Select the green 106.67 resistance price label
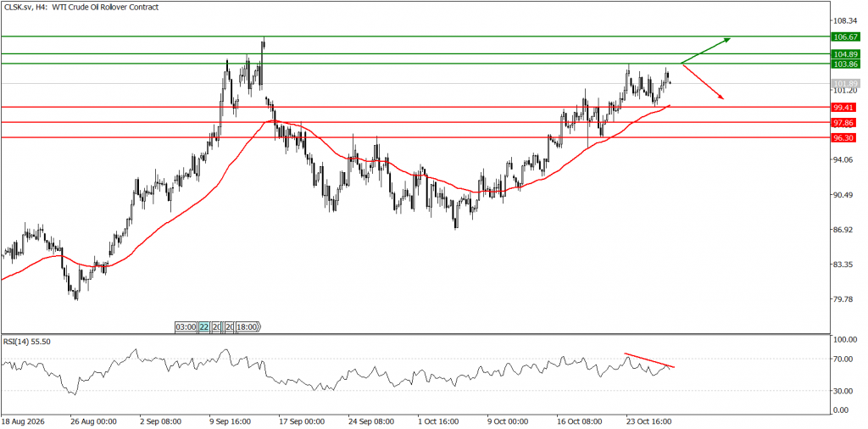The height and width of the screenshot is (429, 868). pos(845,36)
